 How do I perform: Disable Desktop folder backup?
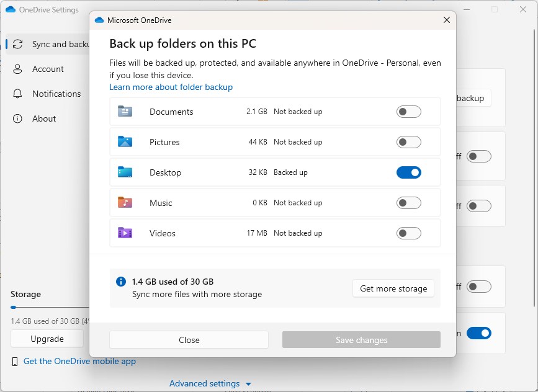pyautogui.click(x=408, y=172)
